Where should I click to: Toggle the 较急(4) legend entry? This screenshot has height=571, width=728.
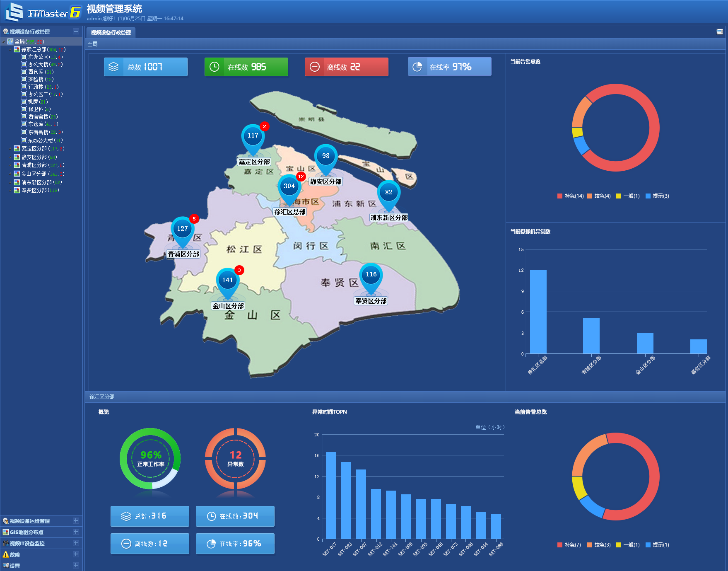tap(599, 196)
